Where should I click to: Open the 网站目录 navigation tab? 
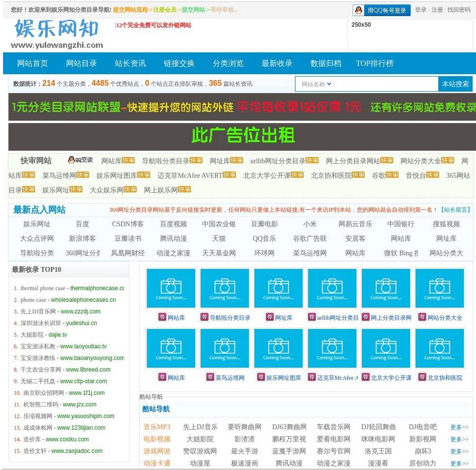tap(81, 63)
